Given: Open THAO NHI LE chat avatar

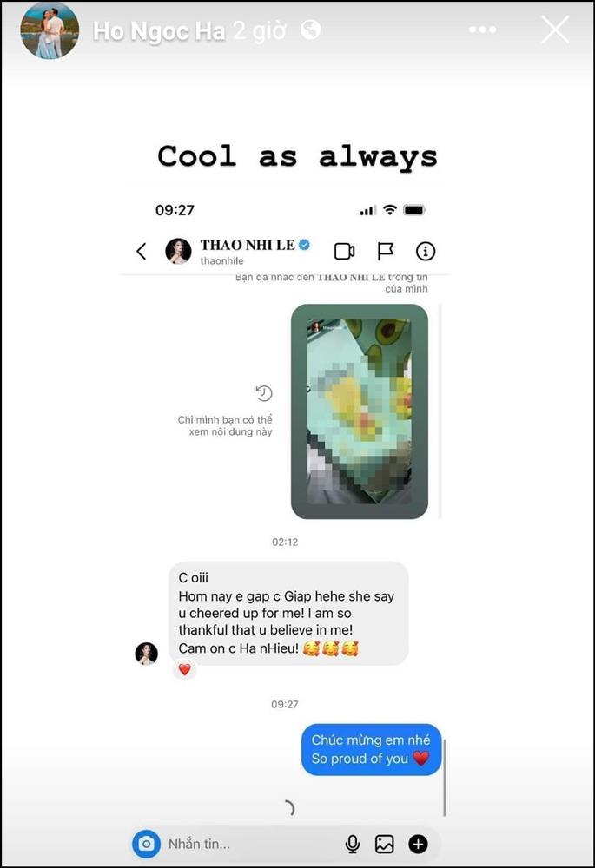Looking at the screenshot, I should pos(178,251).
